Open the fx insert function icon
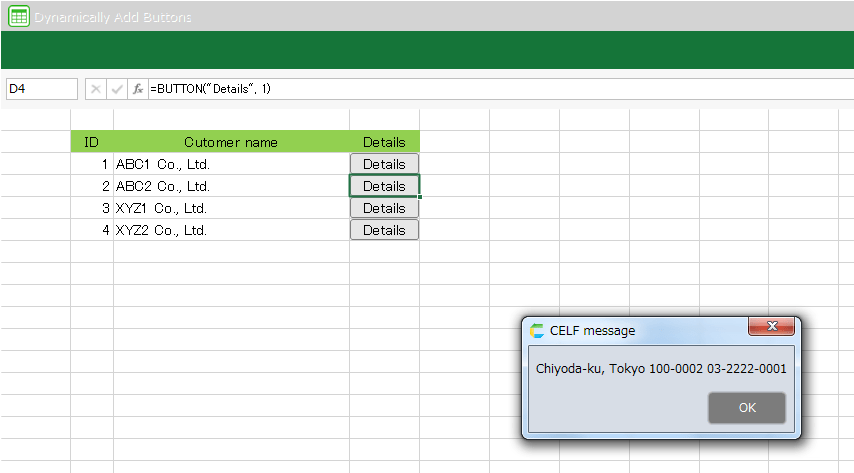Viewport: 854px width, 473px height. (x=138, y=89)
